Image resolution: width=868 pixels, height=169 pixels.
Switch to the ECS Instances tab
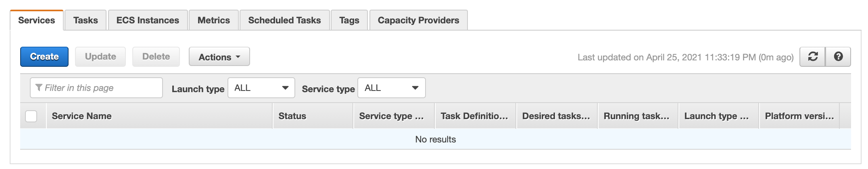[x=148, y=20]
